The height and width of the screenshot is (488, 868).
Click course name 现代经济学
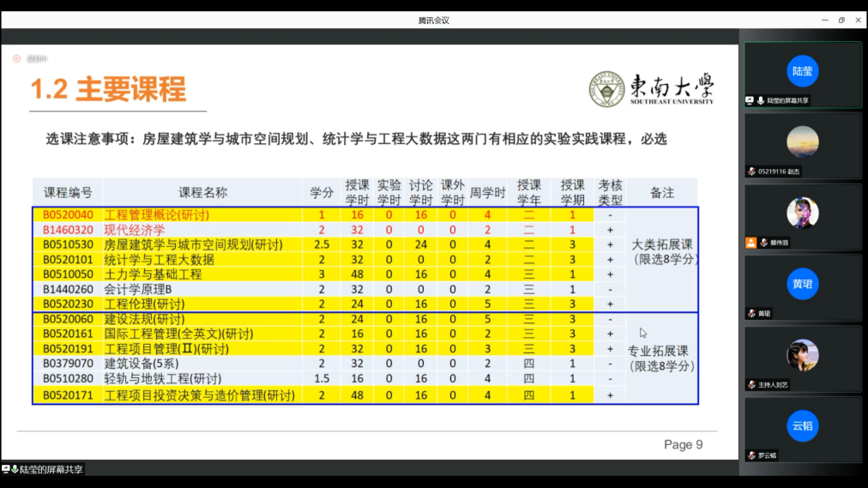pos(135,230)
